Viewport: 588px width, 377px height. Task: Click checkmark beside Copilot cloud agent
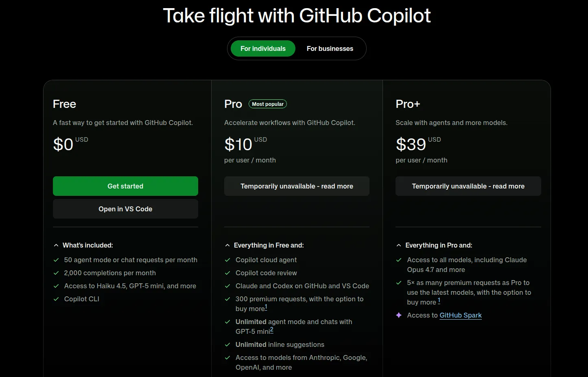click(227, 260)
